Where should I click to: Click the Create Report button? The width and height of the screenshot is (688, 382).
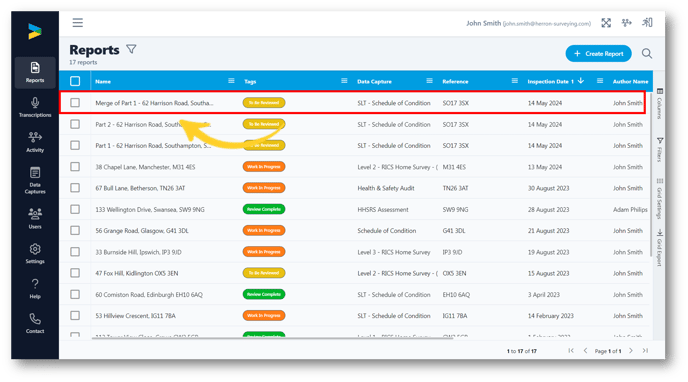tap(598, 54)
